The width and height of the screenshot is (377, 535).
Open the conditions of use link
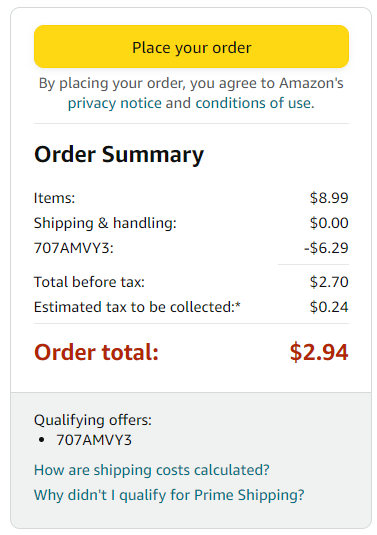click(x=255, y=103)
